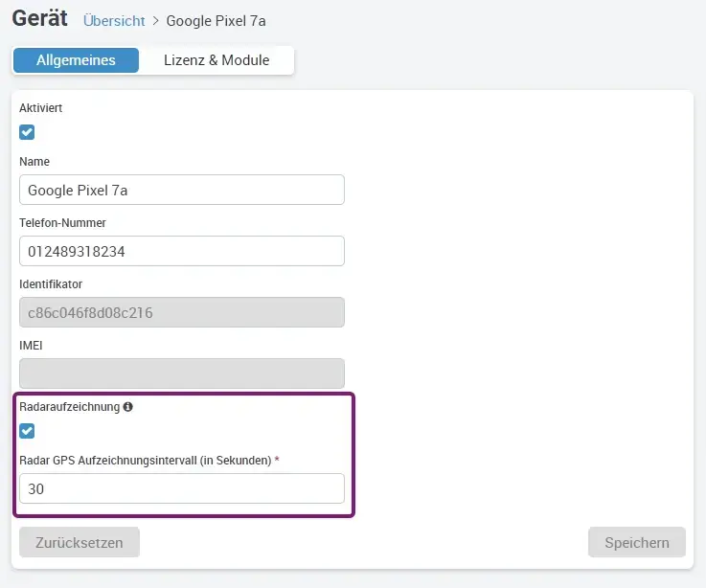706x588 pixels.
Task: Click the Aktiviert label text
Action: pyautogui.click(x=40, y=108)
